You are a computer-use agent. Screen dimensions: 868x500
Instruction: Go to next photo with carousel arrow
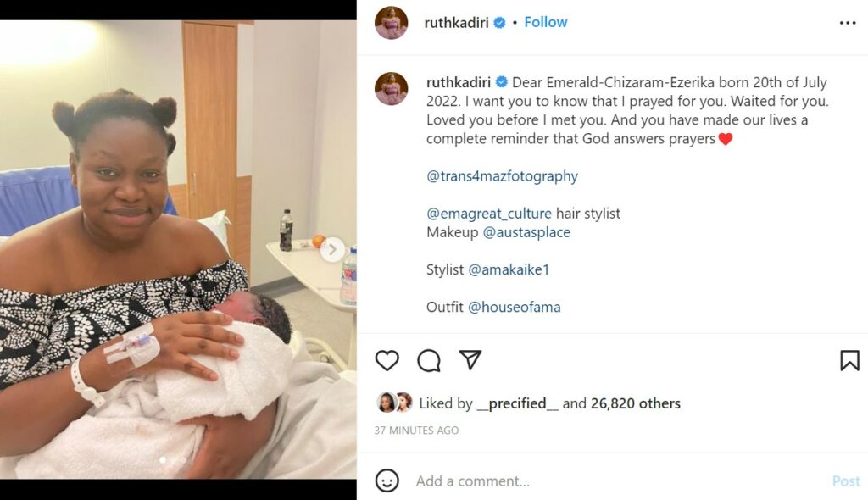332,250
